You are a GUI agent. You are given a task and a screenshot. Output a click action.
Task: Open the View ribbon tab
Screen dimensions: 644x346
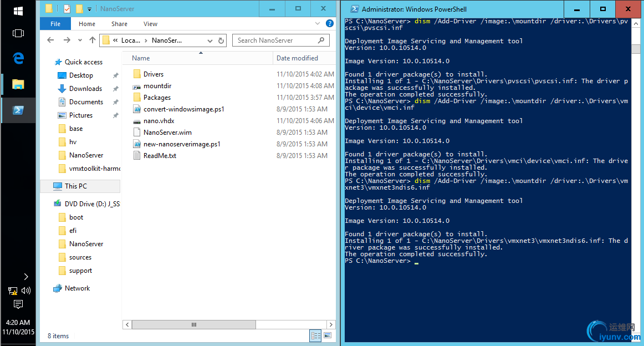[150, 24]
